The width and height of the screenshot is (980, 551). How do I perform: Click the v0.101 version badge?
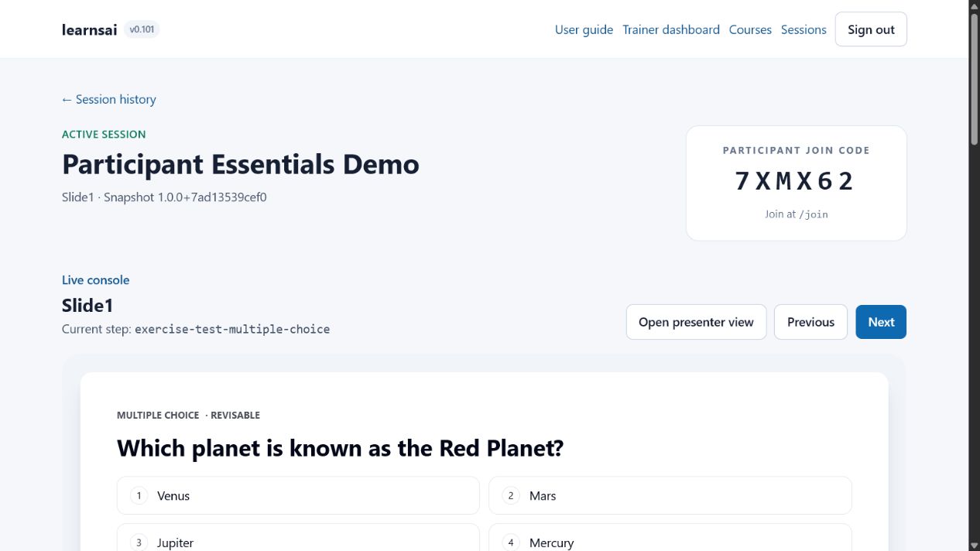pos(142,29)
